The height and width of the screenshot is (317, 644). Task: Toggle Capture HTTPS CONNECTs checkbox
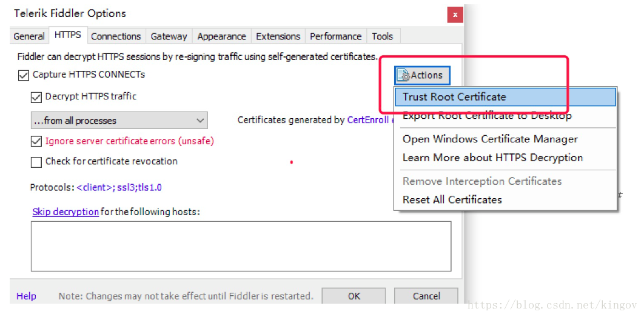[24, 76]
